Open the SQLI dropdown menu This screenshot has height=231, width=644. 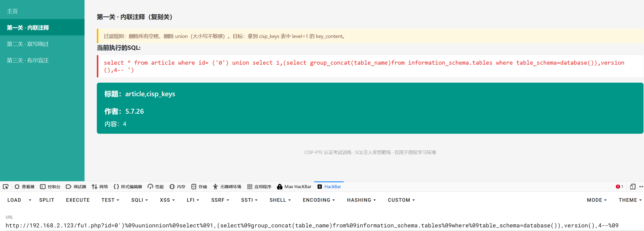(x=140, y=200)
